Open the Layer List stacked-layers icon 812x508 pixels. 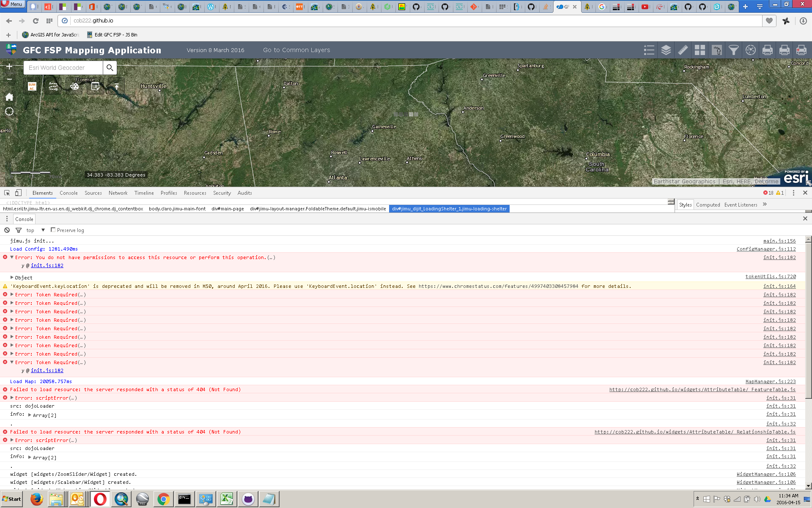click(666, 50)
